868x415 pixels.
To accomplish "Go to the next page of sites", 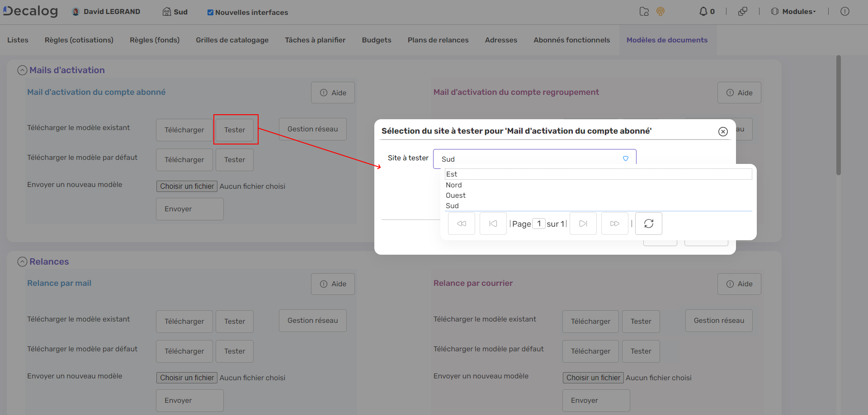I will 583,224.
